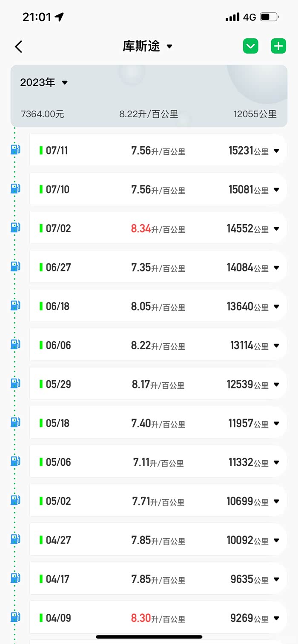This screenshot has height=644, width=298.
Task: Expand the 04/27 record details arrow
Action: [276, 540]
